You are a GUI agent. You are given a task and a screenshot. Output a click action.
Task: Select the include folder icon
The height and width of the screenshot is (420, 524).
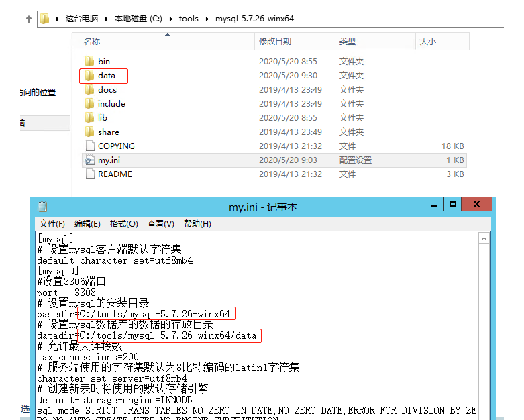[x=89, y=104]
